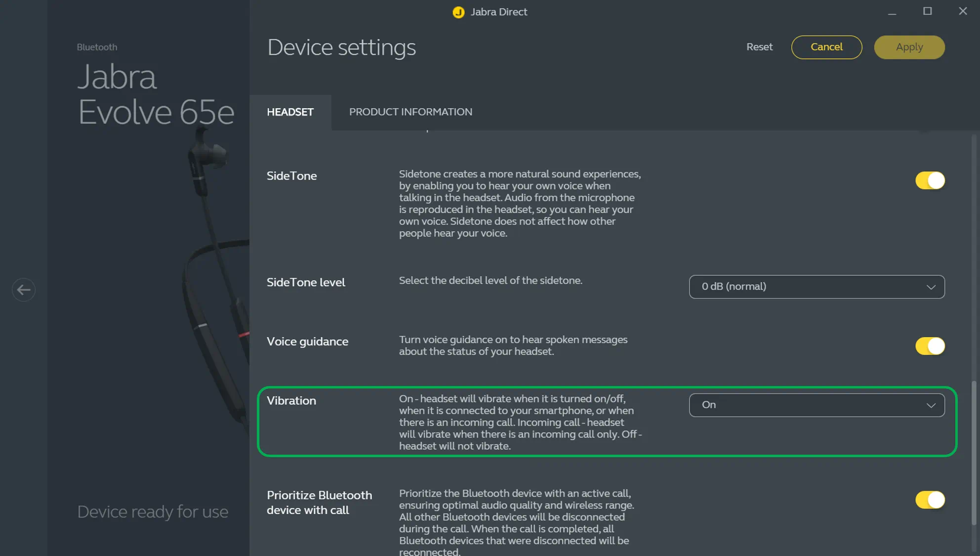Image resolution: width=980 pixels, height=556 pixels.
Task: Click the Jabra Direct logo icon
Action: click(x=458, y=12)
